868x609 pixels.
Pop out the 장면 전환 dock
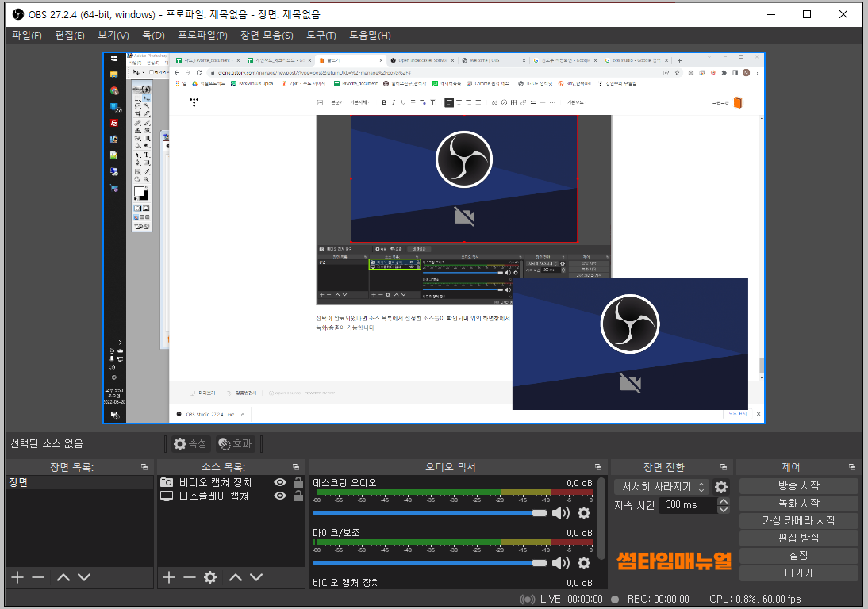click(724, 467)
